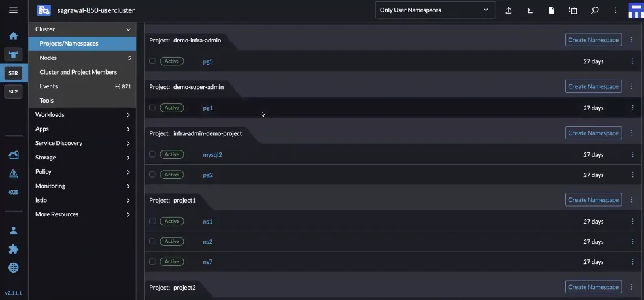
Task: Open the mysql2 namespace link
Action: click(212, 155)
